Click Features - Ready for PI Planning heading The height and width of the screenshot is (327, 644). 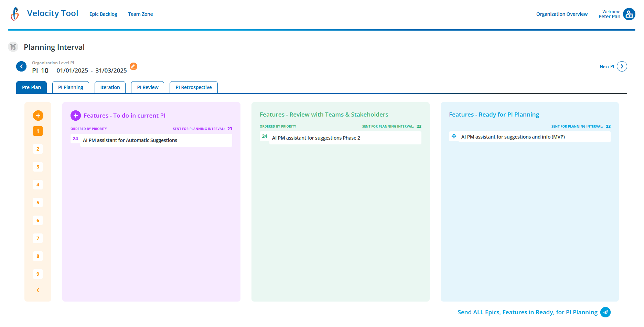[494, 115]
